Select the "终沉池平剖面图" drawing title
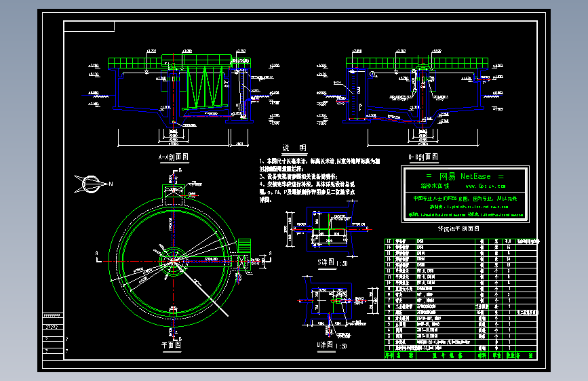The image size is (588, 381). [458, 228]
